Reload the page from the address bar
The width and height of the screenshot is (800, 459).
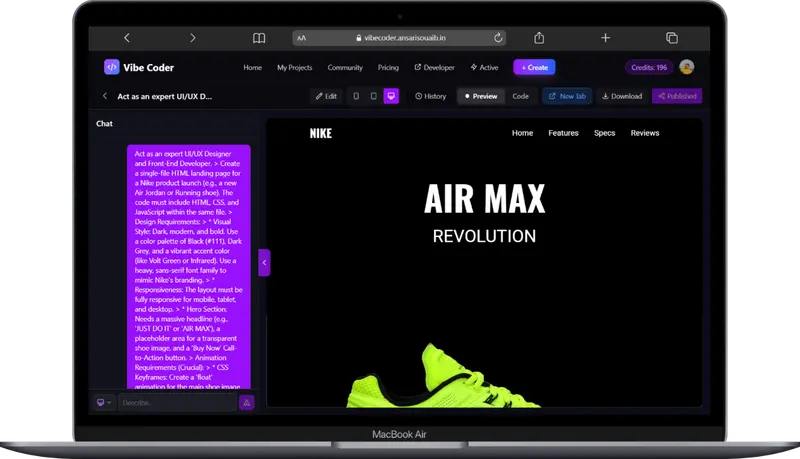pos(498,38)
